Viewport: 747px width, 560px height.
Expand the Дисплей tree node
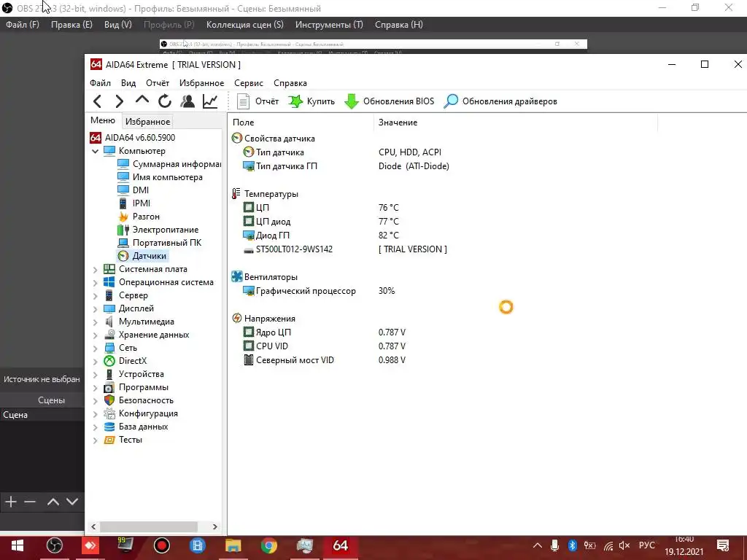pos(95,308)
